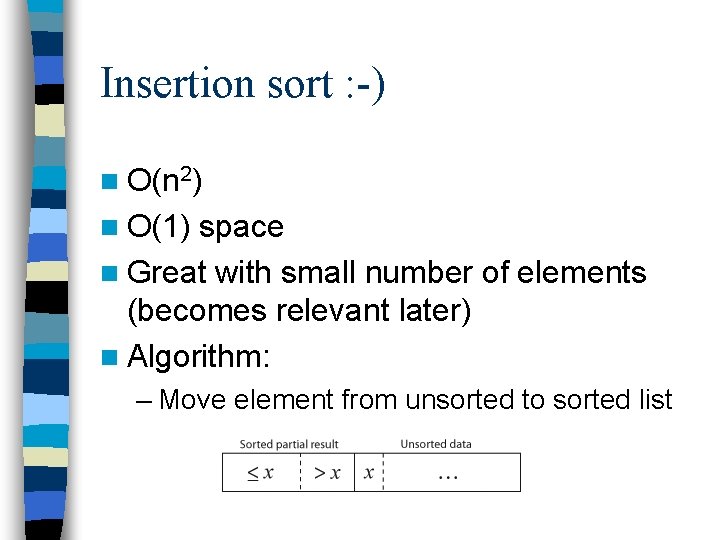
Task: Select the "O(1) space" line
Action: pyautogui.click(x=206, y=227)
